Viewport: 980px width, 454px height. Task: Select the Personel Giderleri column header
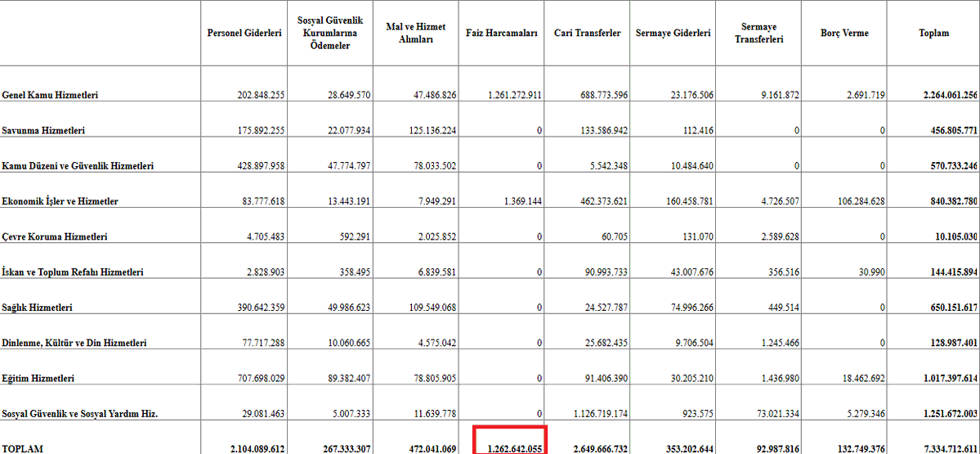coord(244,34)
